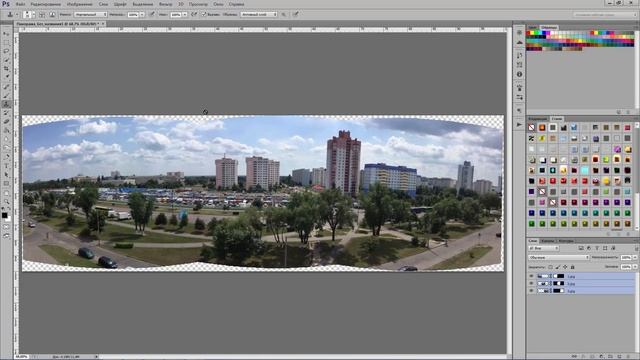This screenshot has width=640, height=360.
Task: Open the Изображение menu
Action: pos(80,4)
